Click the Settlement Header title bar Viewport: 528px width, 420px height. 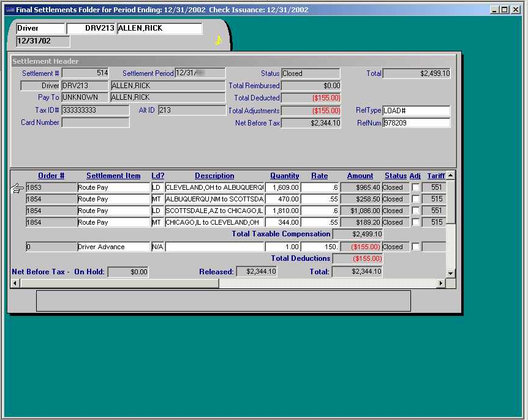coord(233,61)
